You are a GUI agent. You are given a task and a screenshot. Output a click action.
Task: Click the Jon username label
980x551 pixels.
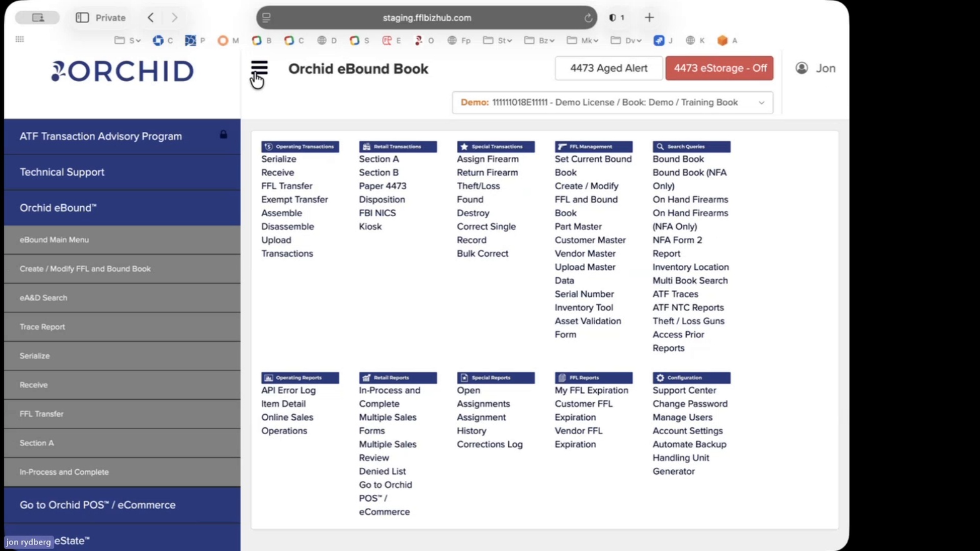(x=826, y=68)
